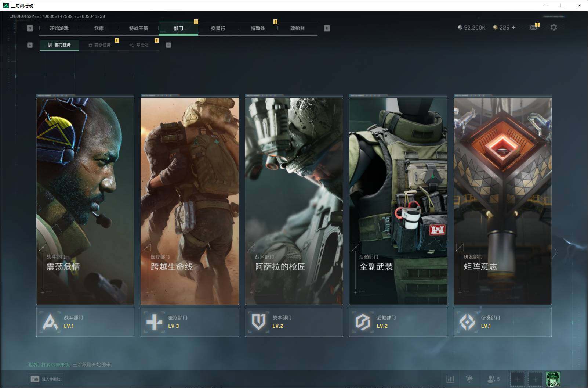Screen dimensions: 588x388
Task: Open the statistics bar chart icon
Action: (x=450, y=379)
